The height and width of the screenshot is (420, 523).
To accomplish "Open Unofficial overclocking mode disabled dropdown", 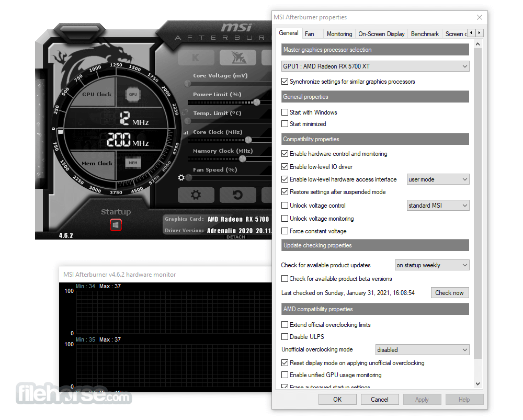I will click(x=422, y=349).
